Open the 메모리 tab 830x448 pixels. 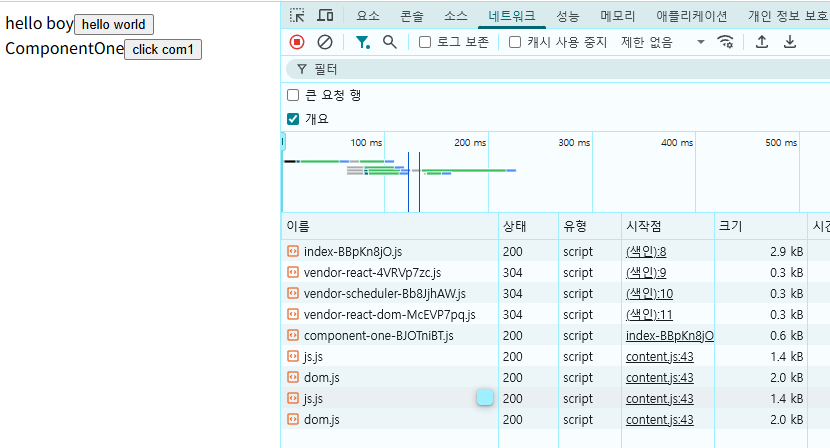(618, 16)
